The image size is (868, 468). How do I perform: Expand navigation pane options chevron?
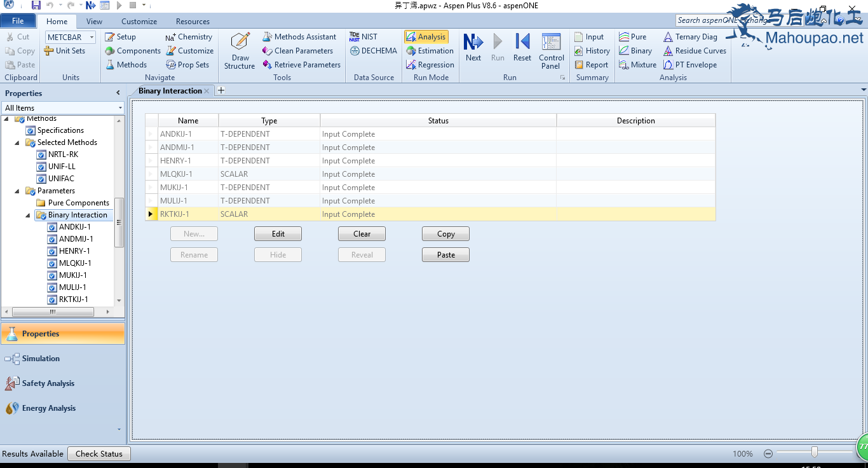click(x=119, y=429)
